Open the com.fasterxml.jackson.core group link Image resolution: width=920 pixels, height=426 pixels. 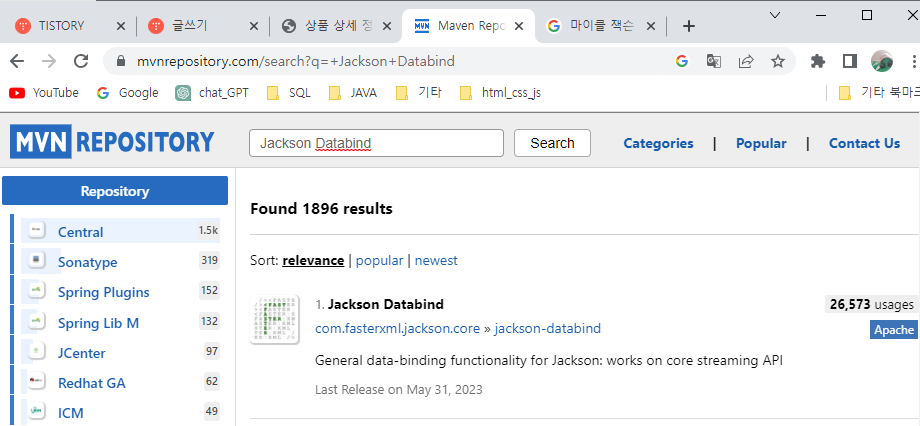pyautogui.click(x=397, y=329)
